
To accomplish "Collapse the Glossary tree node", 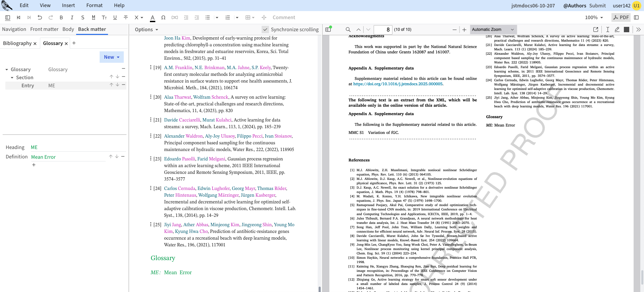I will [7, 69].
